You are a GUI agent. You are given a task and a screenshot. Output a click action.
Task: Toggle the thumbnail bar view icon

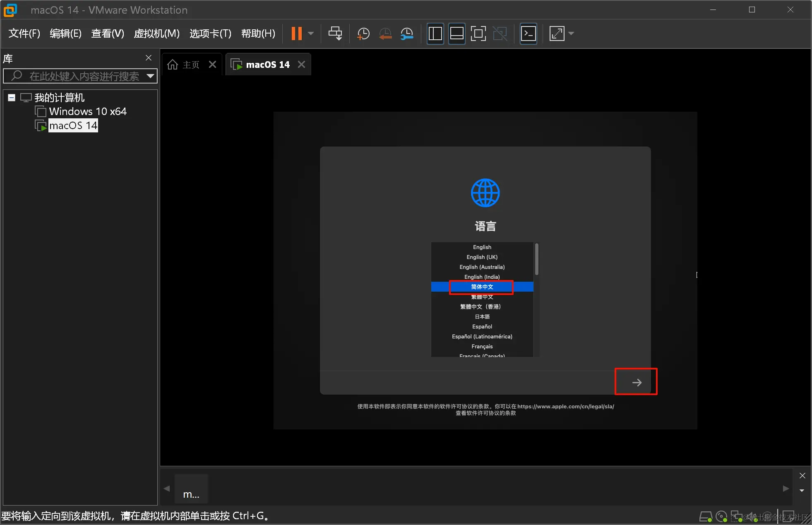(x=456, y=34)
